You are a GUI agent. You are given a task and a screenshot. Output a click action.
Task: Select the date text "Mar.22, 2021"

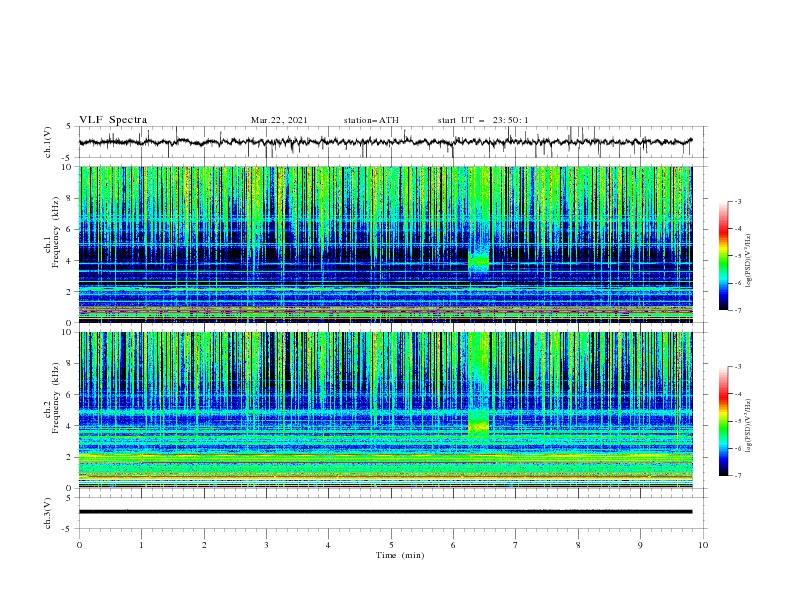click(279, 120)
